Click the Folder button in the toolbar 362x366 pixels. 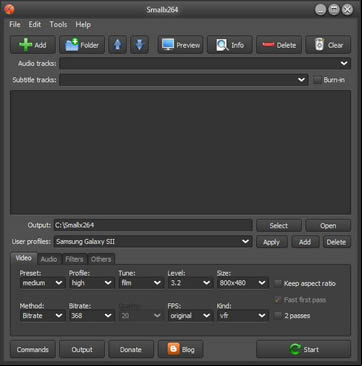tap(82, 45)
